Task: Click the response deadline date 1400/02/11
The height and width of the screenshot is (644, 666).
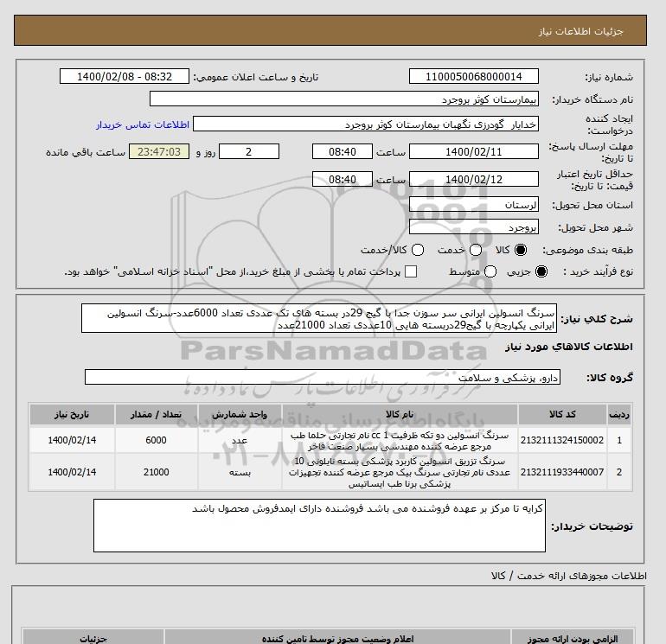Action: coord(474,151)
